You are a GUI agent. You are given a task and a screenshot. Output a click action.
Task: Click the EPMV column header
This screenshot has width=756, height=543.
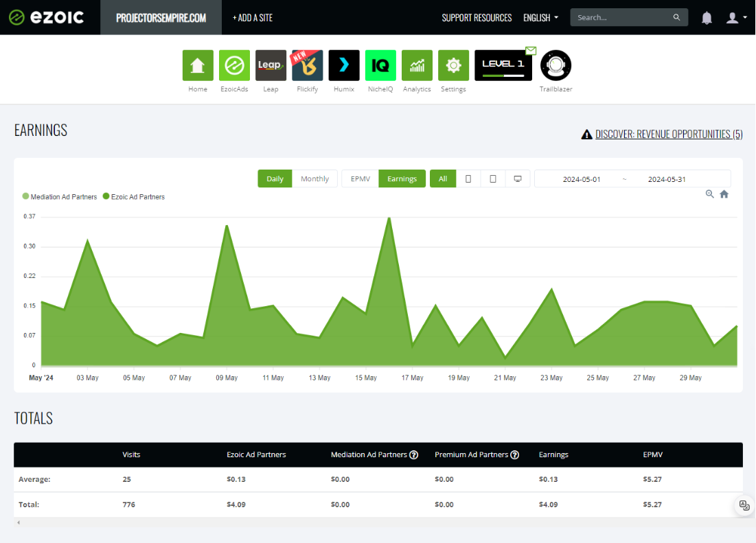(653, 455)
